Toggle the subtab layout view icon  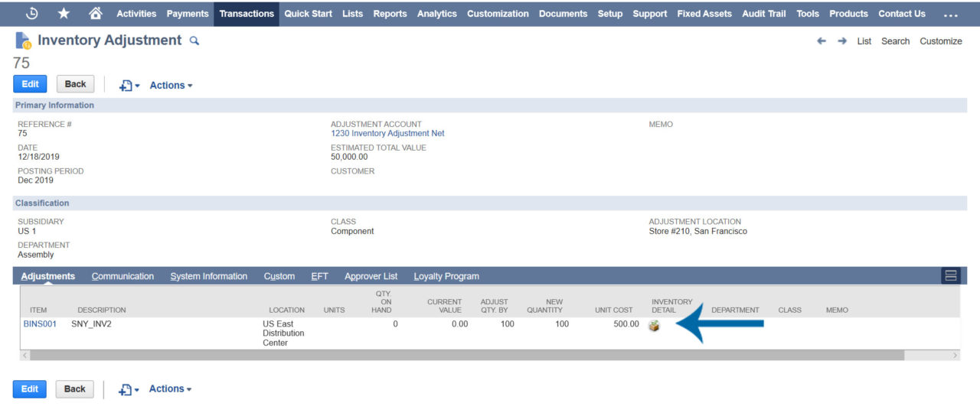point(951,276)
